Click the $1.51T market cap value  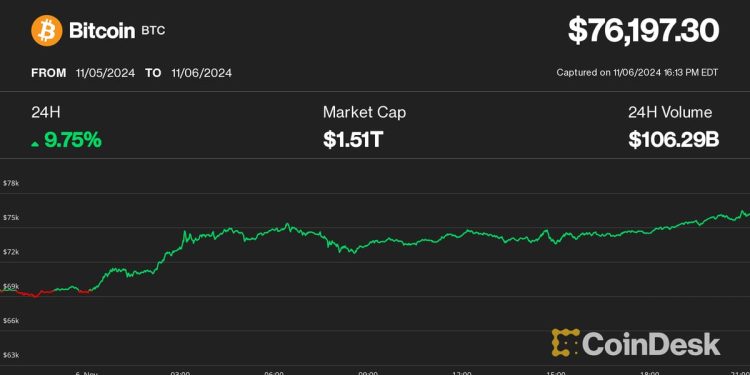[353, 140]
